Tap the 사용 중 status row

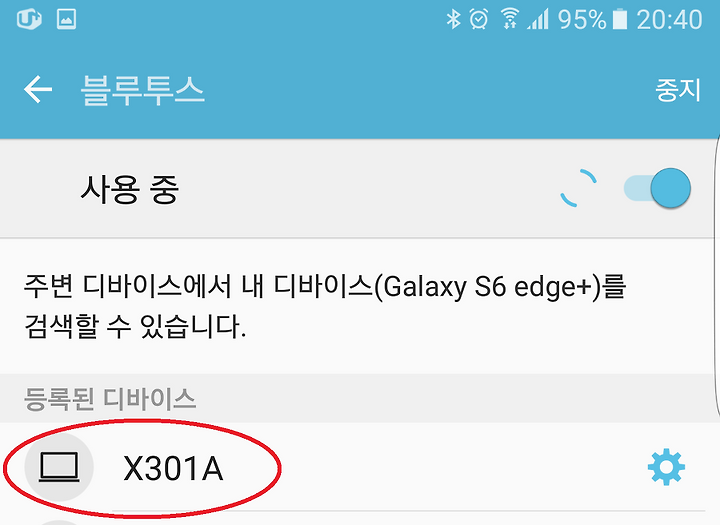360,188
